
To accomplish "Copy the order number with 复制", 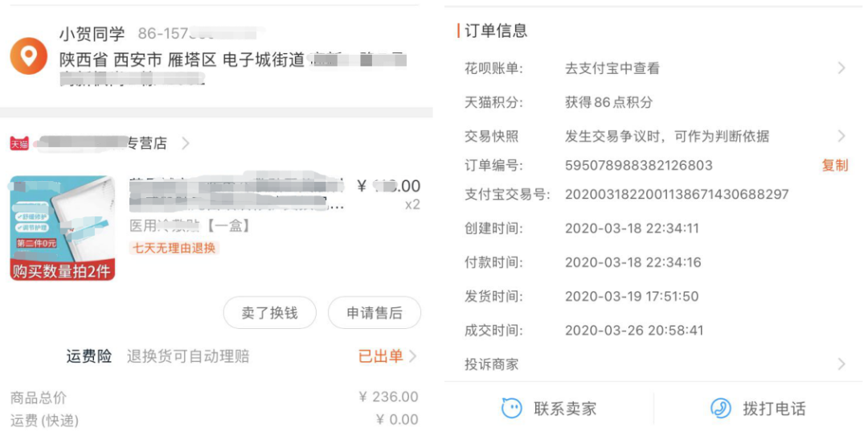I will coord(834,165).
